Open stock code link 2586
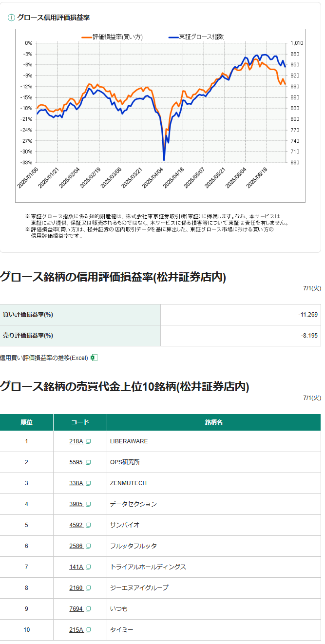Image resolution: width=325 pixels, height=644 pixels. [x=76, y=546]
